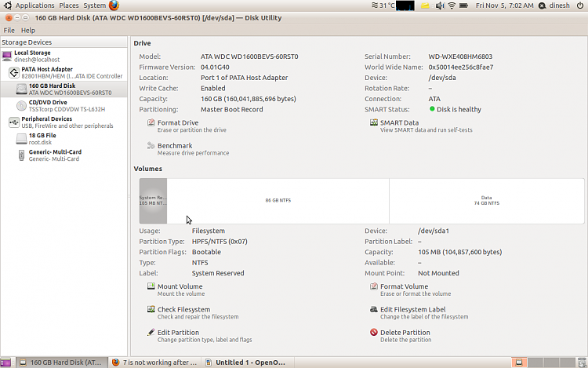Open the Places menu
The width and height of the screenshot is (588, 368).
69,5
